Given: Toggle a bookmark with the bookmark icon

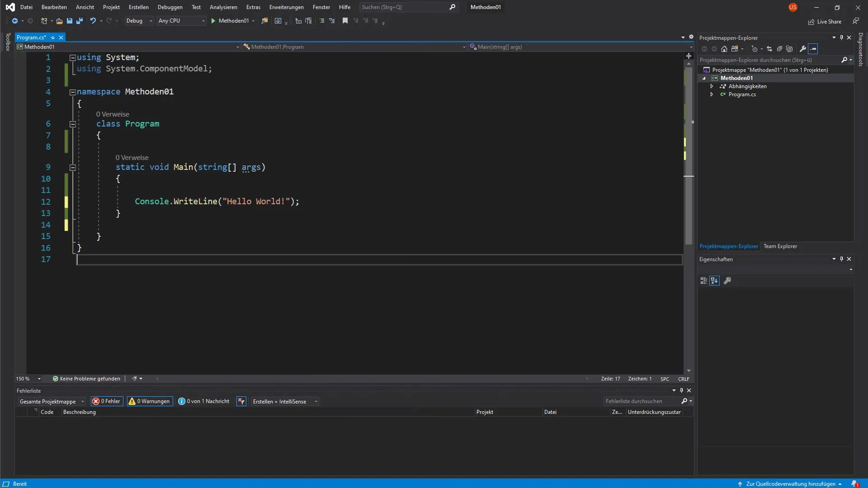Looking at the screenshot, I should coord(345,21).
